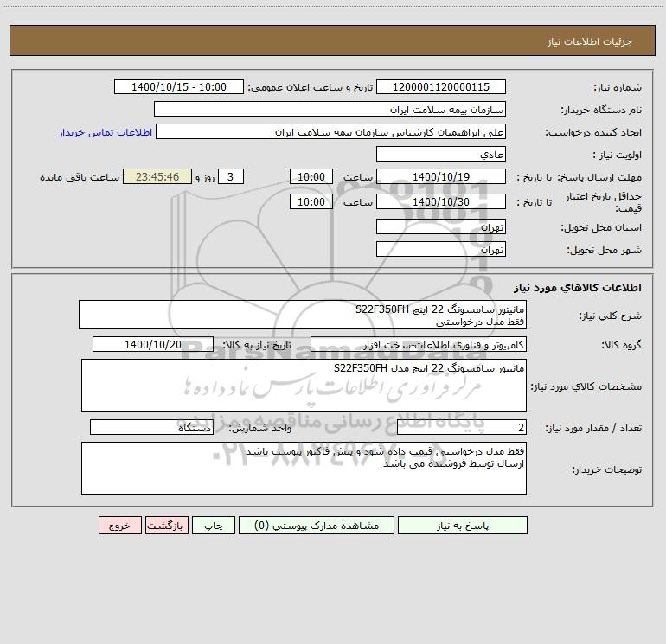Click the مشخصات کالای مورد نیاز text area
666x644 pixels.
[x=304, y=386]
